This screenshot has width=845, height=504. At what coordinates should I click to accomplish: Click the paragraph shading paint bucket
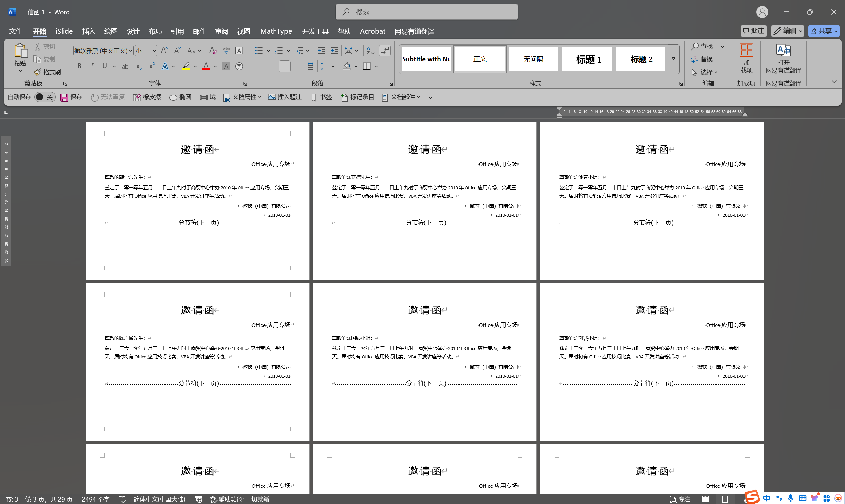point(347,66)
